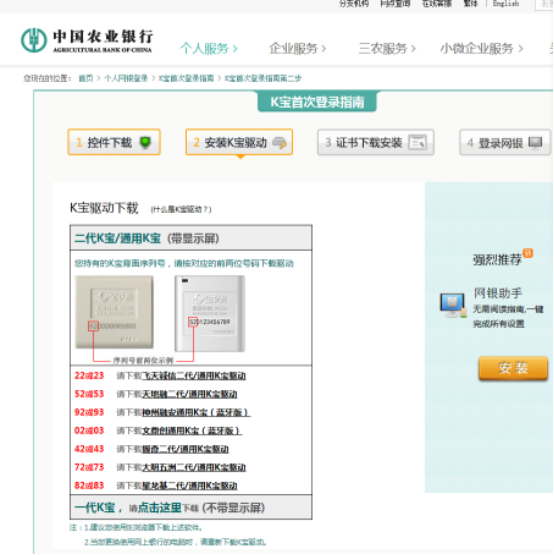
Task: Download 飞天诚信二代/通用K宝驱动
Action: click(194, 376)
